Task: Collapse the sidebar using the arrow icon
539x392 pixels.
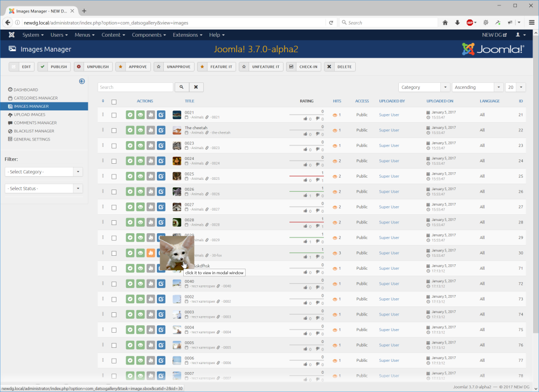Action: pos(82,81)
